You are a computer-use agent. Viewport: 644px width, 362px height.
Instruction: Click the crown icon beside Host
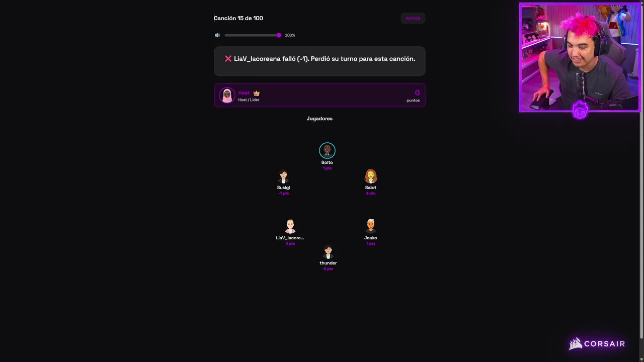pyautogui.click(x=257, y=93)
